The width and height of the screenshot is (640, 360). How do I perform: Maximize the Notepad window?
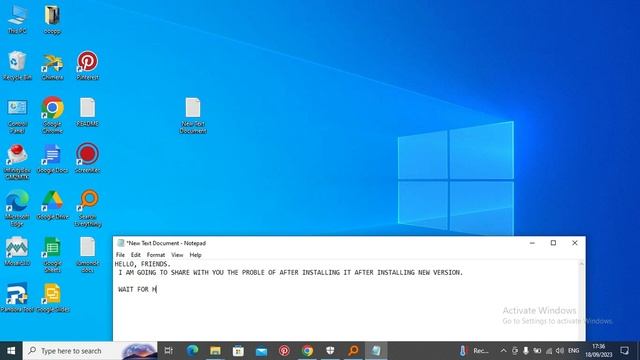pos(553,243)
